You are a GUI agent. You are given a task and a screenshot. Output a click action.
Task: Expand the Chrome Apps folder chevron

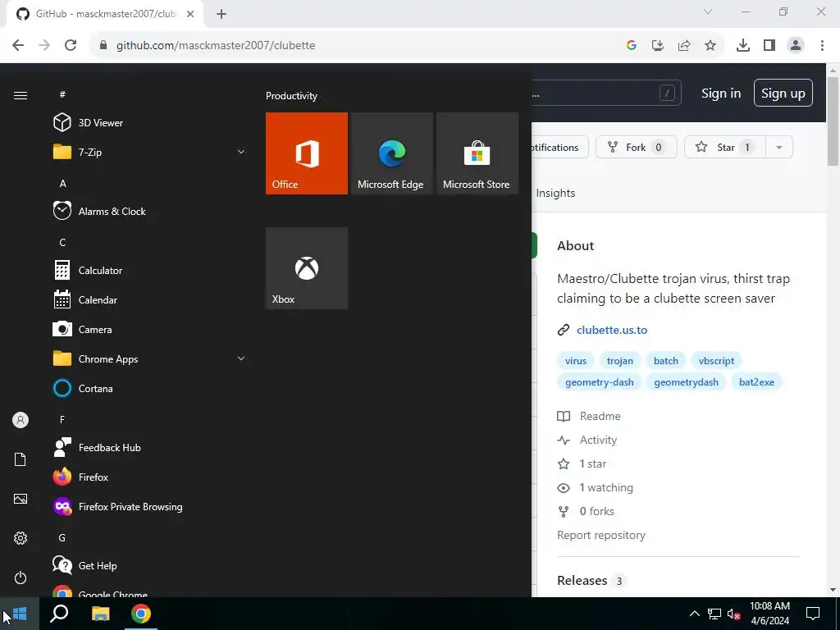point(241,359)
